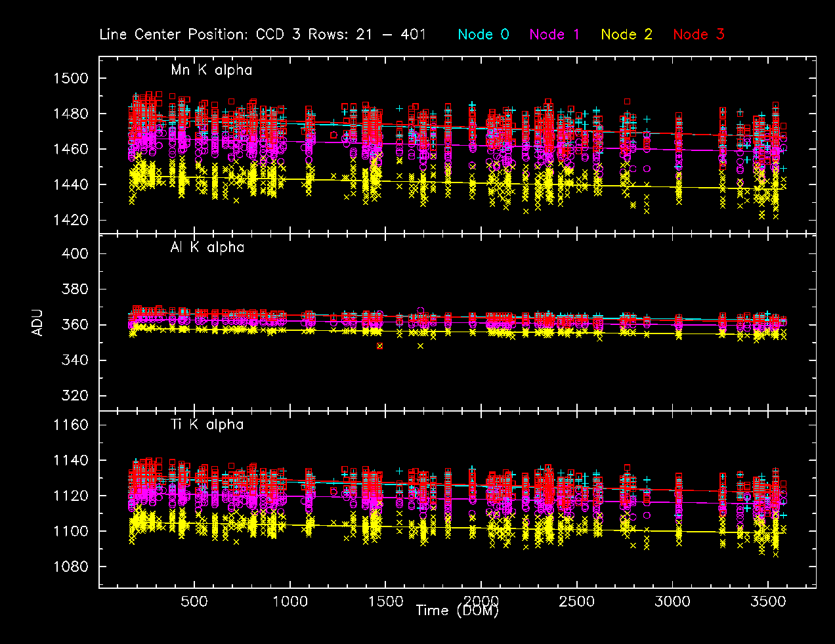Click the Al K alpha panel label

click(x=207, y=247)
